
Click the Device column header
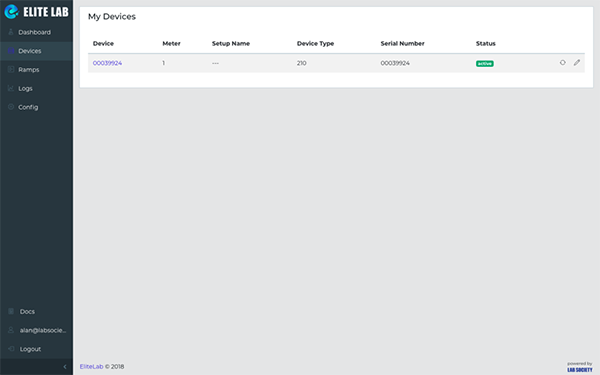coord(103,44)
